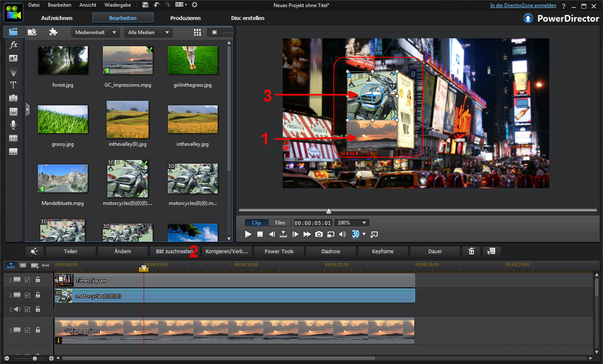The height and width of the screenshot is (364, 603).
Task: Open the Datei menu
Action: (34, 5)
